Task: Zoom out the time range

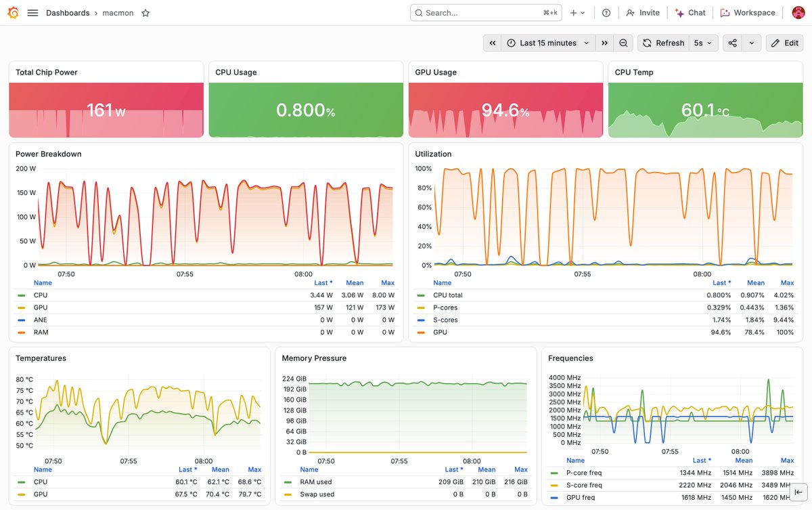Action: coord(623,43)
